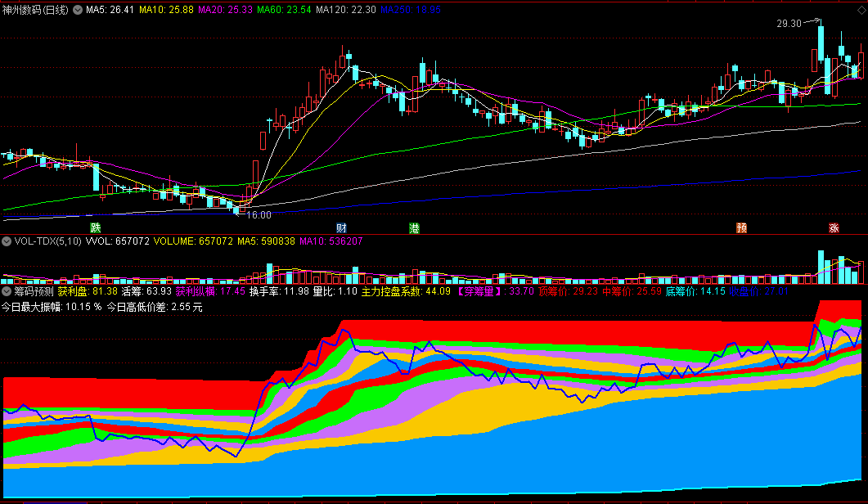Click the 获利盘: 81.38 value

[88, 291]
